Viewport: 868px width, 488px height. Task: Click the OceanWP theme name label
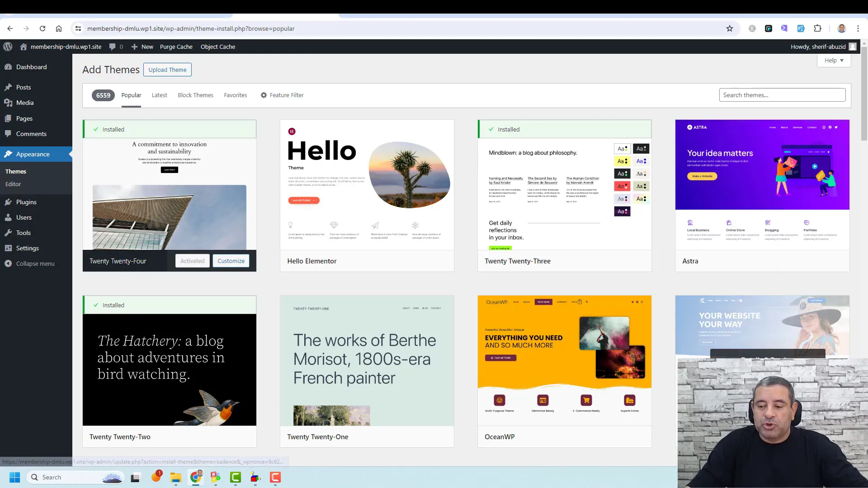pyautogui.click(x=500, y=436)
